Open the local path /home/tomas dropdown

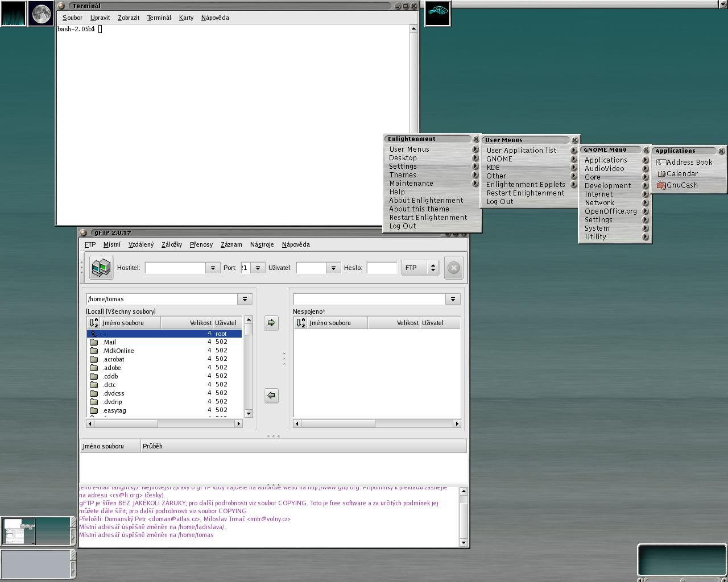tap(245, 299)
